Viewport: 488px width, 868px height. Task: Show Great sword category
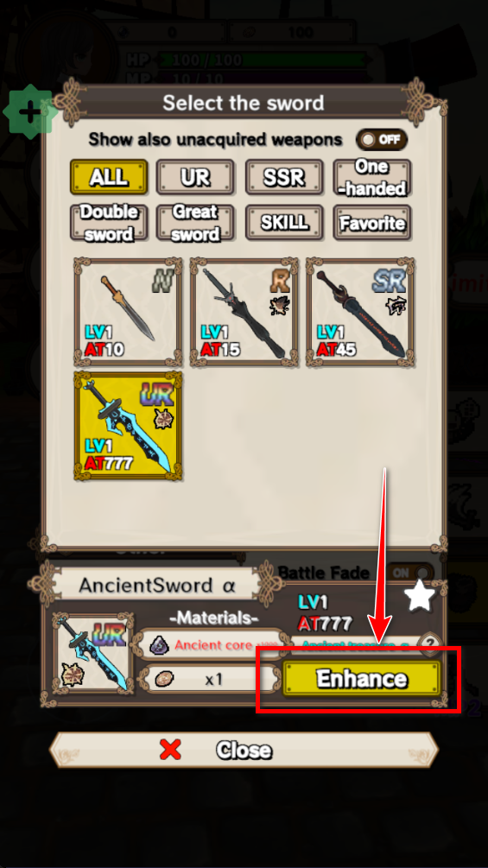[x=195, y=223]
